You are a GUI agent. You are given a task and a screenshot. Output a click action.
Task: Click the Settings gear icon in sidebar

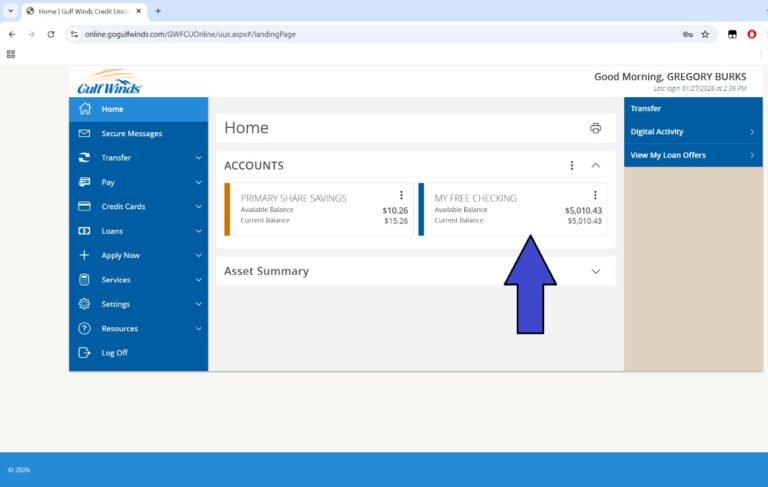click(84, 304)
